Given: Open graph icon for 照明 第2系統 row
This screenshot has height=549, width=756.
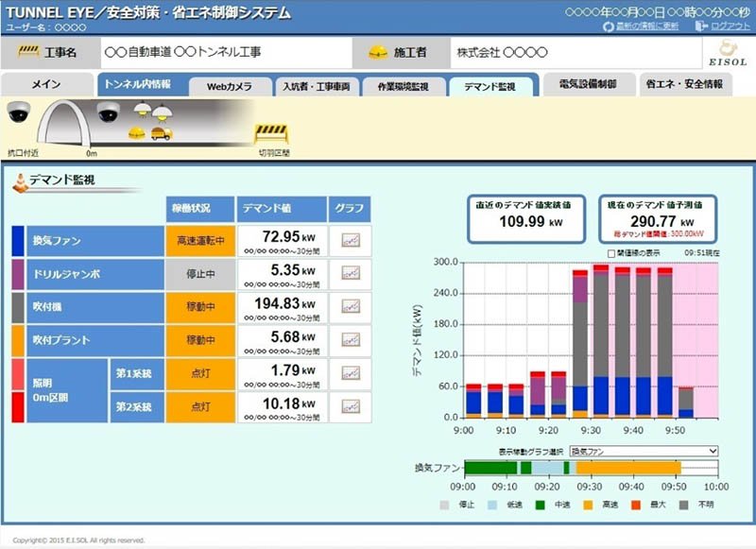Looking at the screenshot, I should click(x=351, y=406).
